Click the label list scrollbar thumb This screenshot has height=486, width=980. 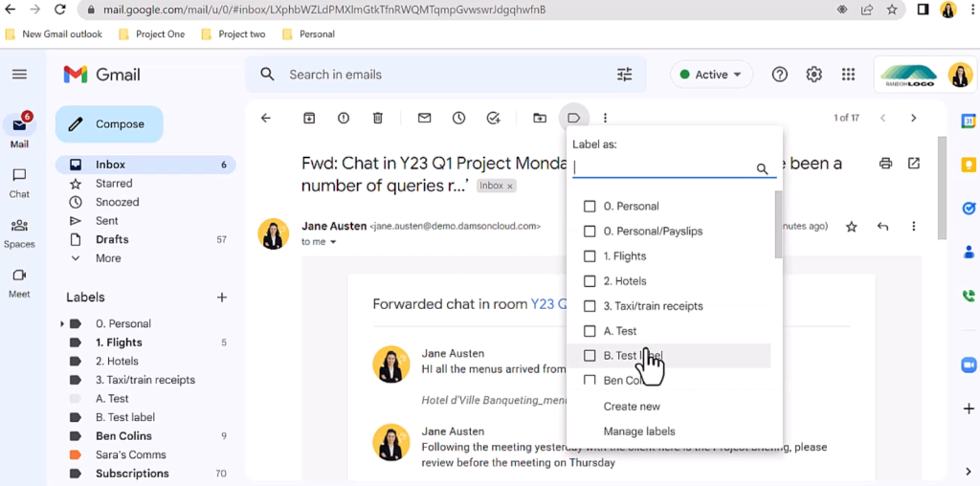pyautogui.click(x=778, y=225)
